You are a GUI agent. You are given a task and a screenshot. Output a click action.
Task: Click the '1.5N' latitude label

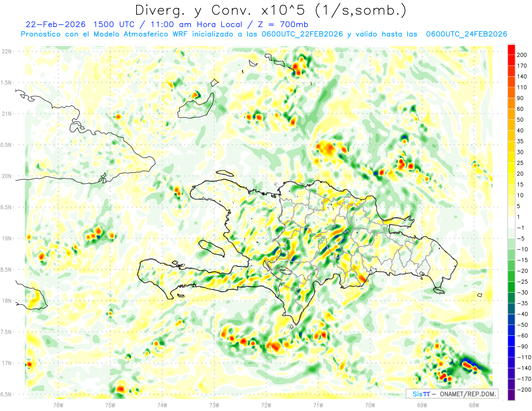[x=6, y=82]
